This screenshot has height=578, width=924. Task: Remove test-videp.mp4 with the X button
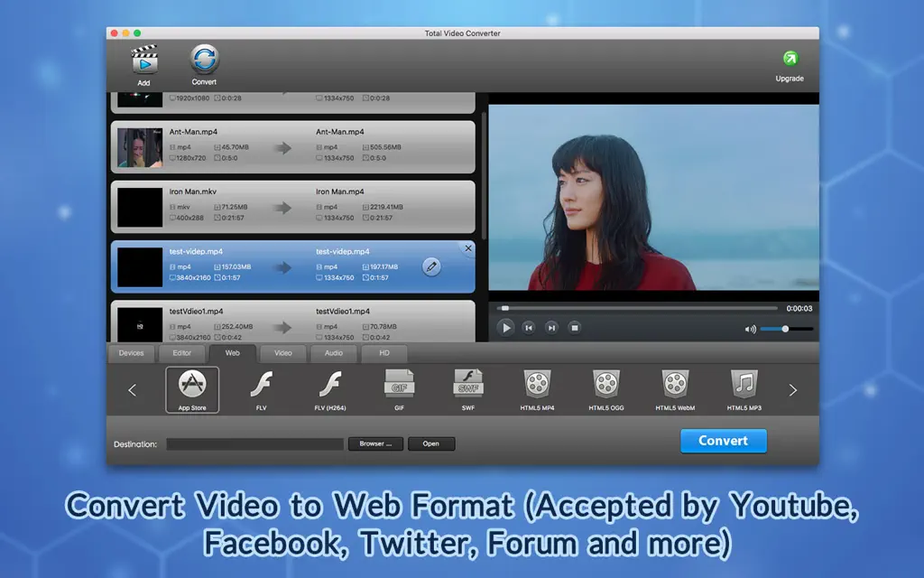point(467,247)
